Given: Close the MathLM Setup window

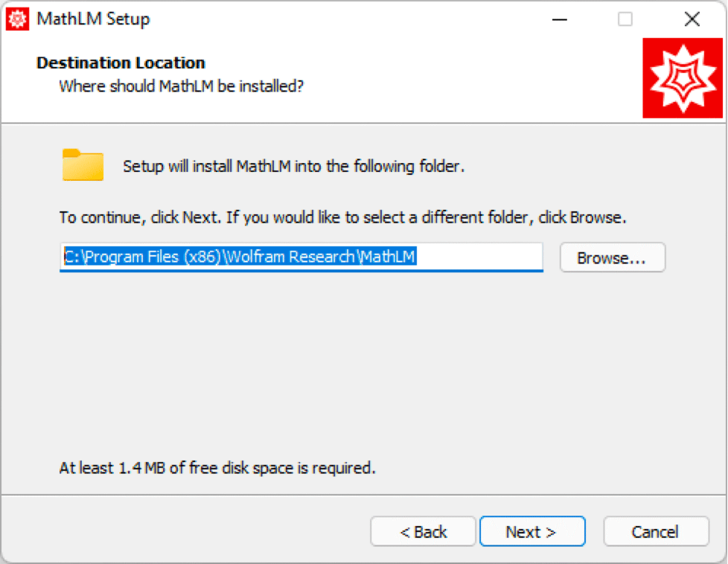Looking at the screenshot, I should coord(692,19).
